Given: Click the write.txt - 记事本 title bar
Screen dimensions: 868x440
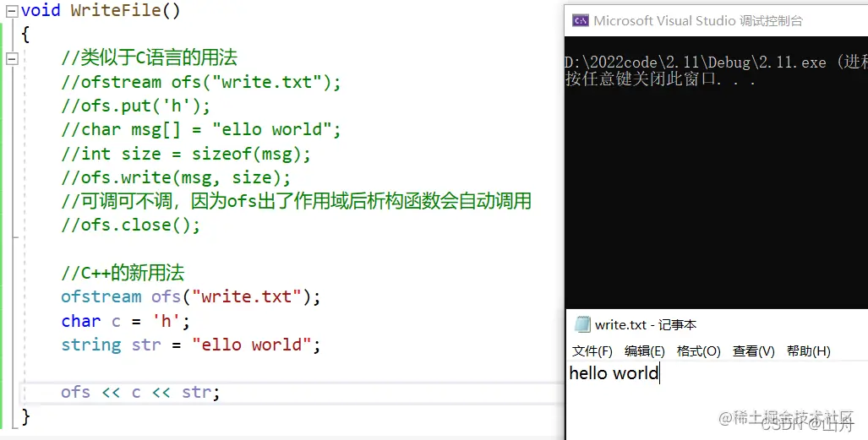Looking at the screenshot, I should click(717, 324).
